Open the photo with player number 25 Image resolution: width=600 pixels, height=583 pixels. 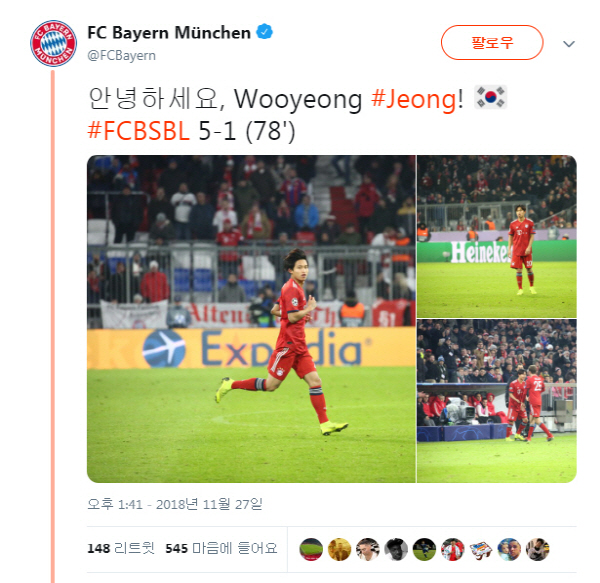(497, 401)
